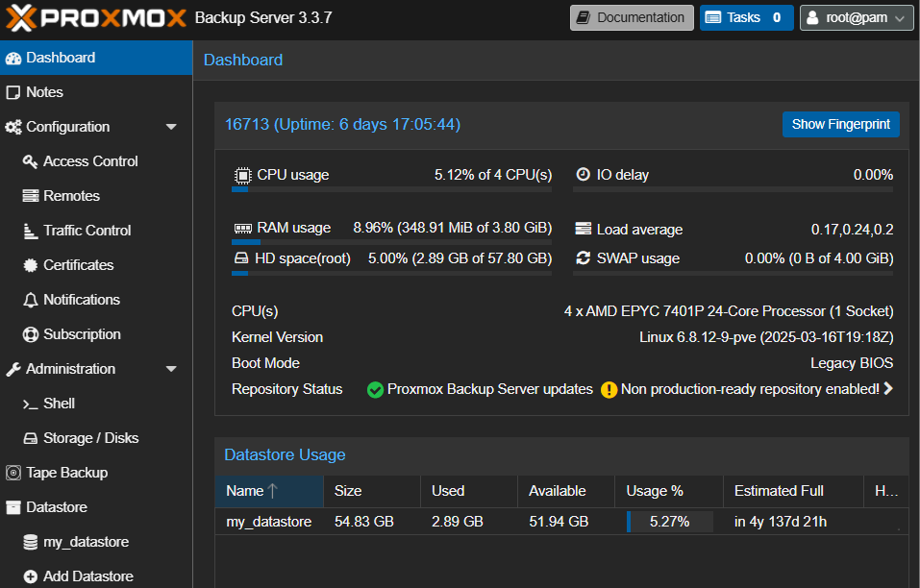Open the Tasks list button

746,17
